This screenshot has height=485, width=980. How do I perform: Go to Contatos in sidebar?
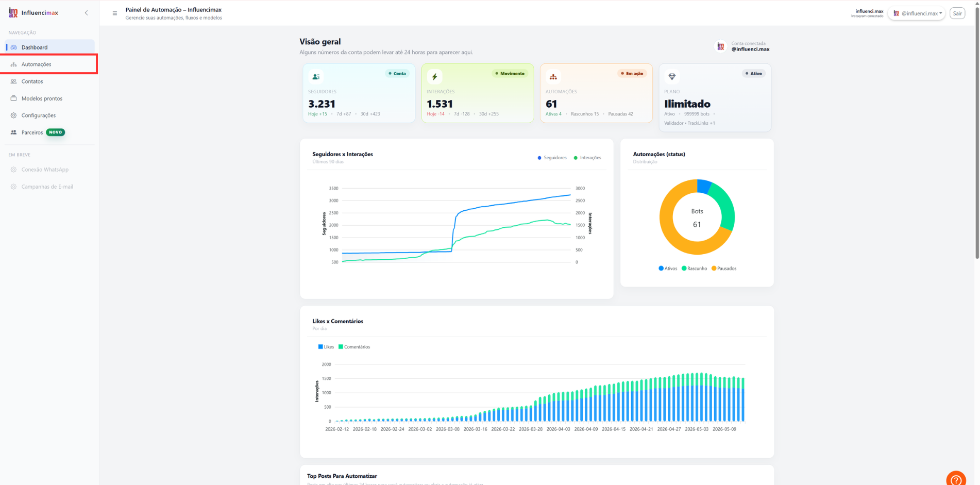49,81
